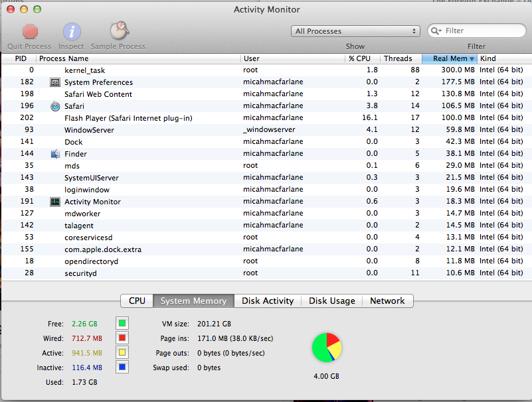Click the 300.0 MB memory value
The height and width of the screenshot is (402, 532).
pyautogui.click(x=458, y=70)
